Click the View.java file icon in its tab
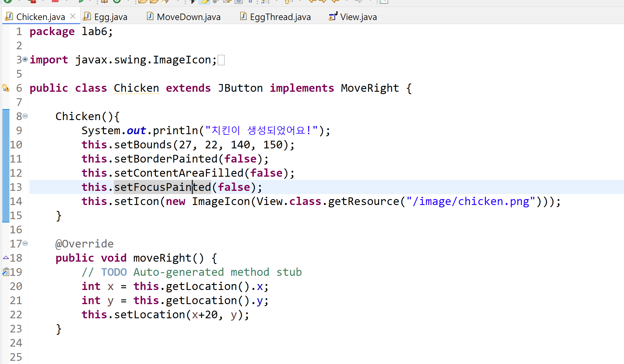The width and height of the screenshot is (624, 364). 333,17
